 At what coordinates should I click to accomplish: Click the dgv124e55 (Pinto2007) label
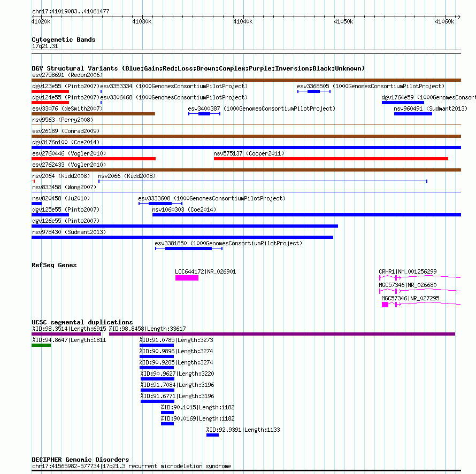coord(66,97)
